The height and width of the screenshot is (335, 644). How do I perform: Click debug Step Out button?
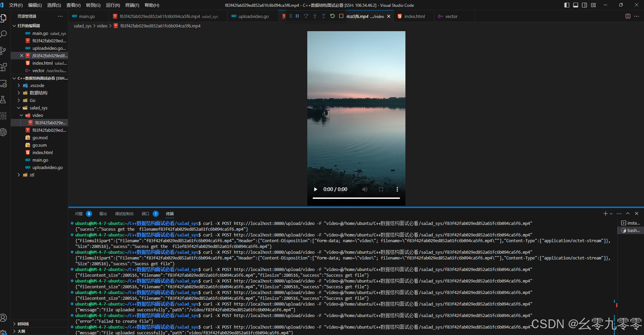tap(324, 16)
